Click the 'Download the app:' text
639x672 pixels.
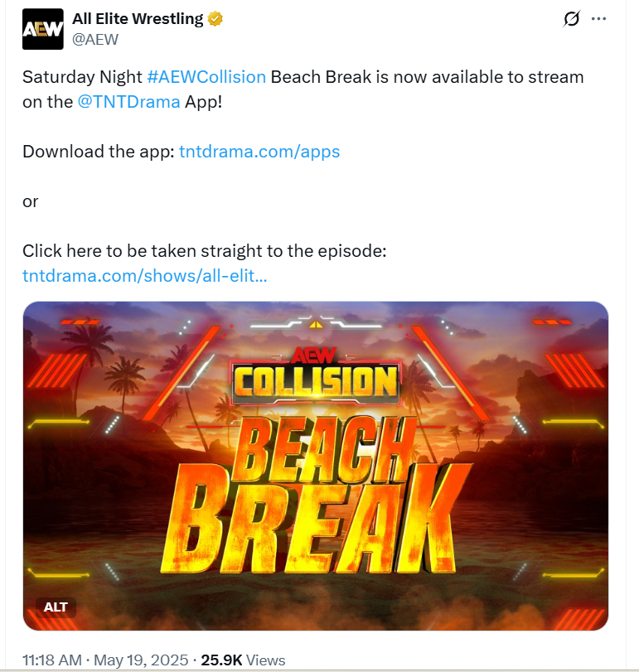(99, 152)
